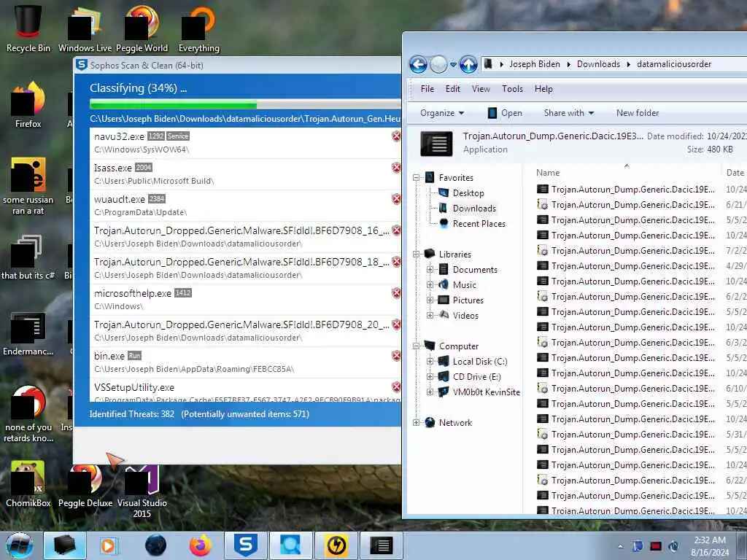Screen dimensions: 747x560
Task: Open the Edit menu in Explorer
Action: point(452,89)
